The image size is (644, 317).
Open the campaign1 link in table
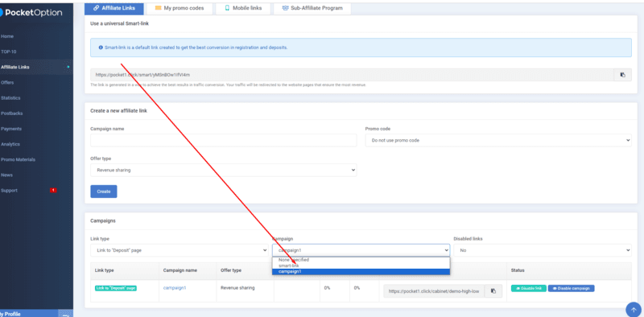[175, 288]
